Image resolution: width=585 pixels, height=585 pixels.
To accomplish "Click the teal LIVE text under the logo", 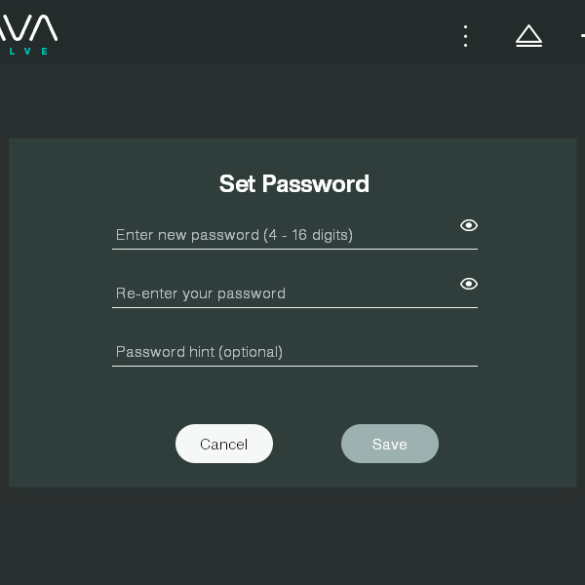I will pyautogui.click(x=28, y=51).
